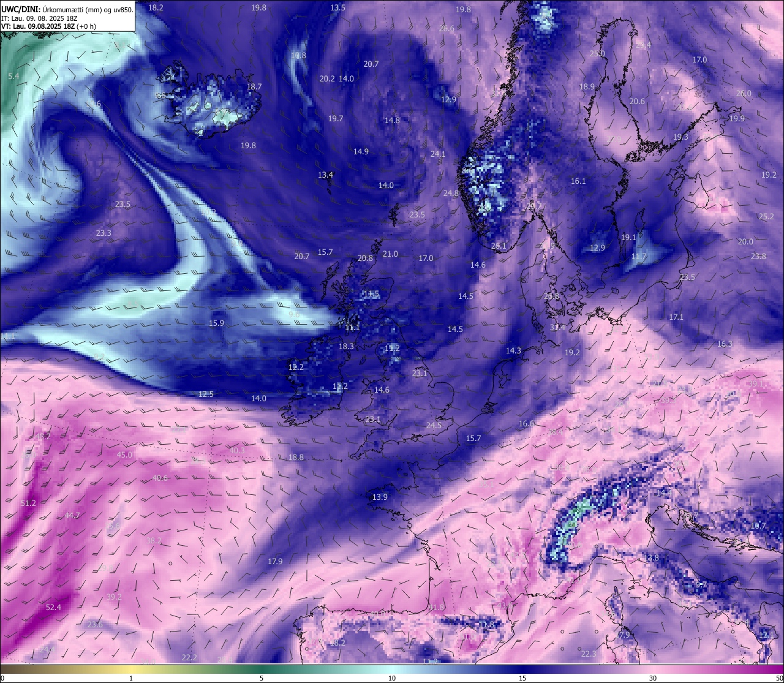Click the 26.1 value near southern Norway
Image resolution: width=784 pixels, height=683 pixels.
pyautogui.click(x=499, y=246)
